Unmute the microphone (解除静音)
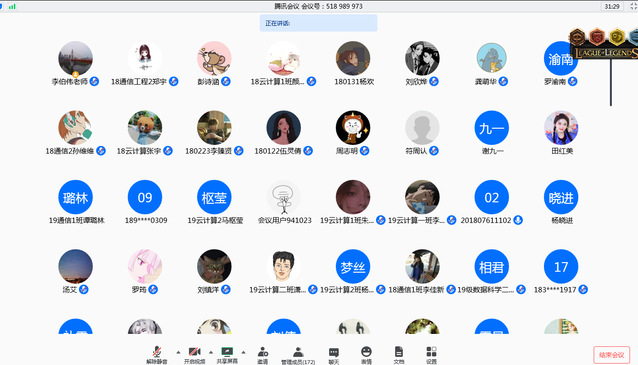Image resolution: width=638 pixels, height=365 pixels. coord(157,355)
